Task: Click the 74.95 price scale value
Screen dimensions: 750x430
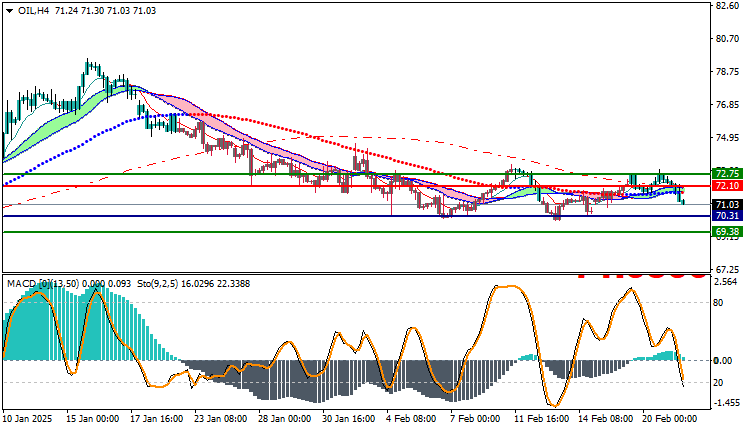Action: [x=727, y=138]
